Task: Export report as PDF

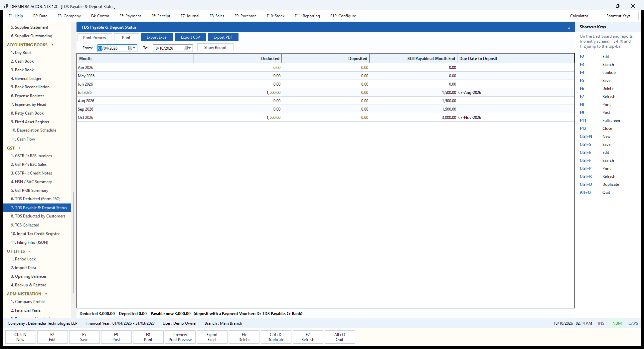Action: tap(223, 37)
